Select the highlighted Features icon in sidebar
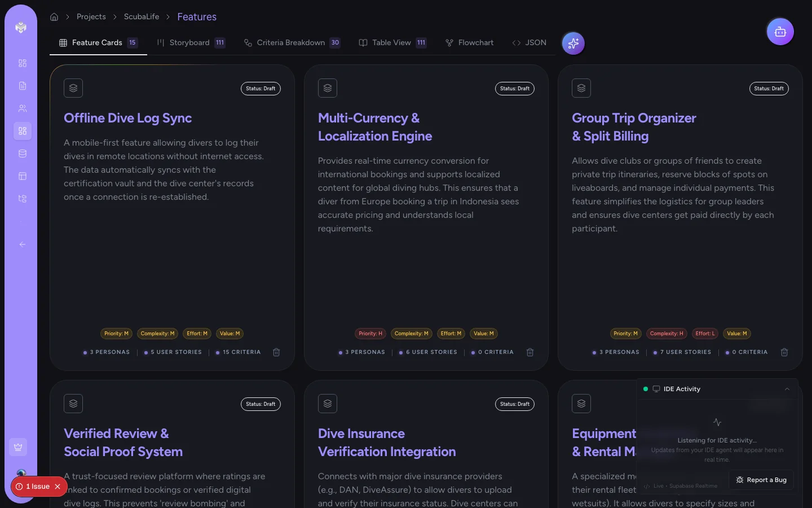This screenshot has width=812, height=508. pos(23,131)
